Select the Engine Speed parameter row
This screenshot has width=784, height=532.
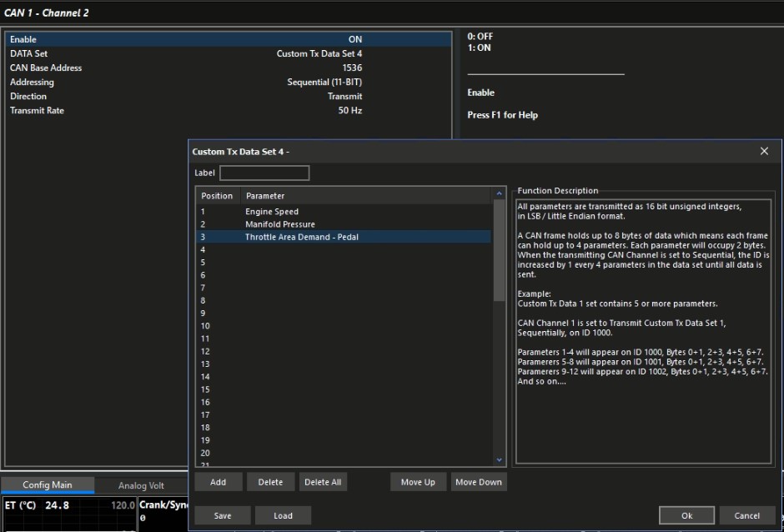(343, 212)
